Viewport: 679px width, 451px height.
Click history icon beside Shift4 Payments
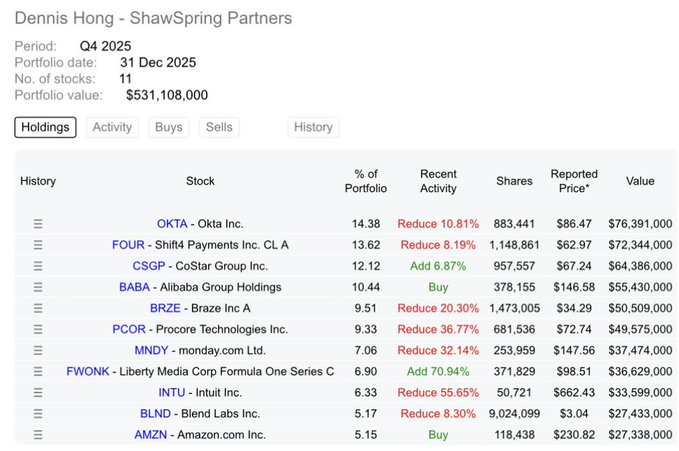click(38, 245)
